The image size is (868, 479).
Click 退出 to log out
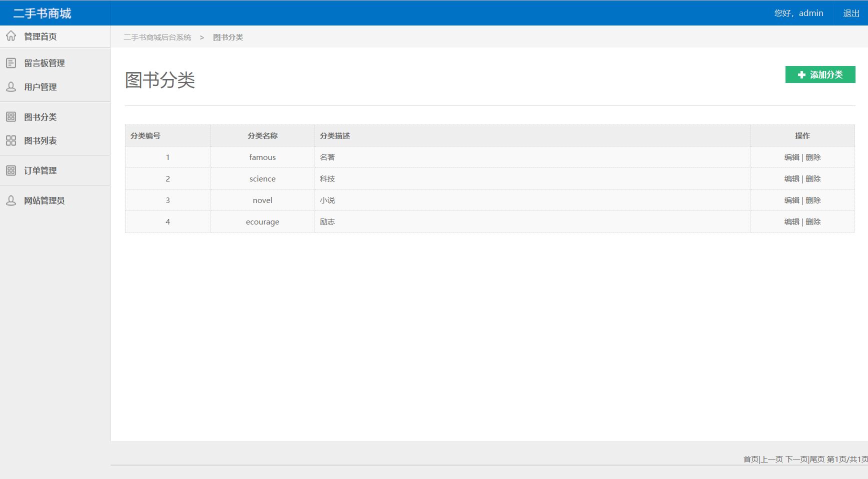pyautogui.click(x=851, y=13)
